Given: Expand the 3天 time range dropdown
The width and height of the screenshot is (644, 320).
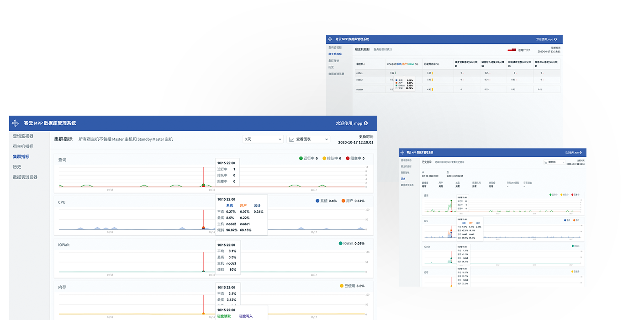Looking at the screenshot, I should click(x=263, y=139).
